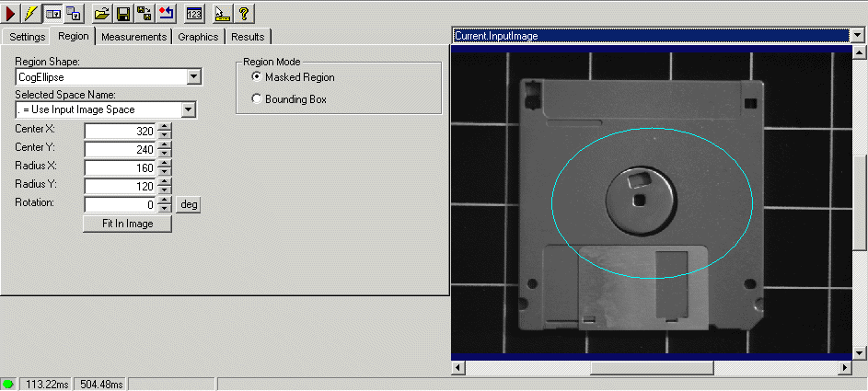Click the 113.22ms status bar time
The image size is (868, 391).
46,384
